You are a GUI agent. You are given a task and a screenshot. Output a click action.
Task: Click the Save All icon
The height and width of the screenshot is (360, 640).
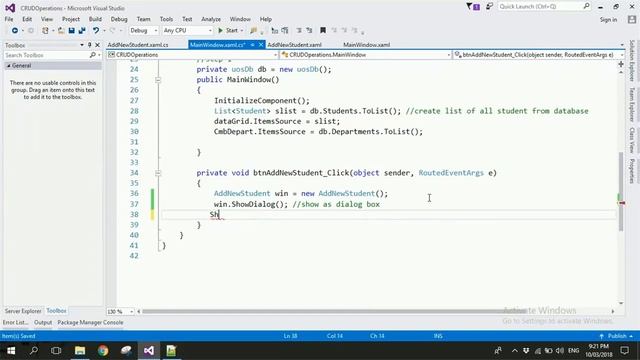point(82,31)
